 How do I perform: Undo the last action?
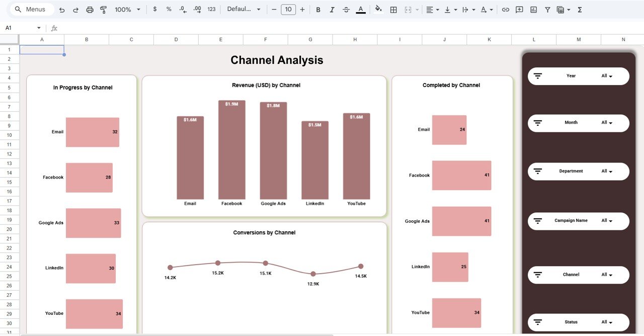[x=61, y=9]
